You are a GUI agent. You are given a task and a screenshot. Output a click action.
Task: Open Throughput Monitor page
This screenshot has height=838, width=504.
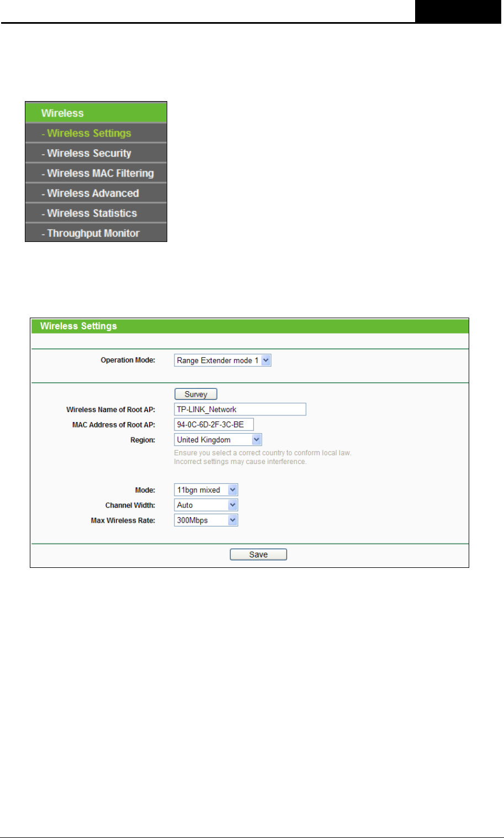pos(96,233)
